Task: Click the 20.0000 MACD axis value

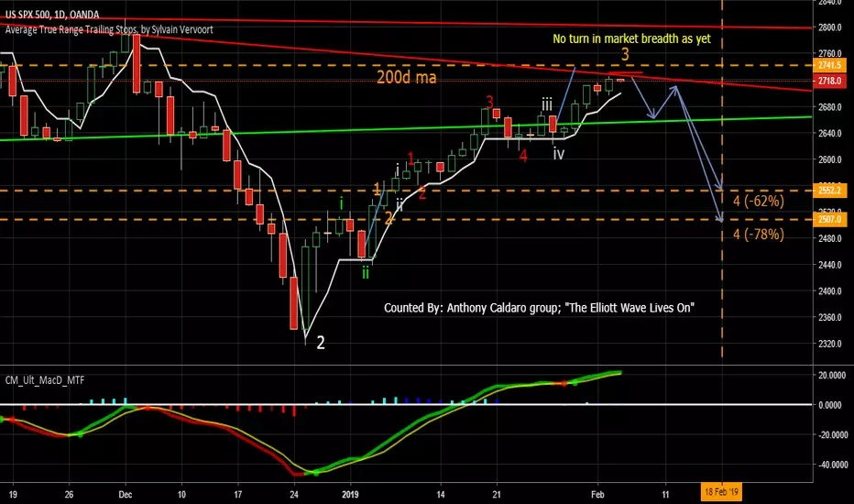Action: tap(832, 376)
